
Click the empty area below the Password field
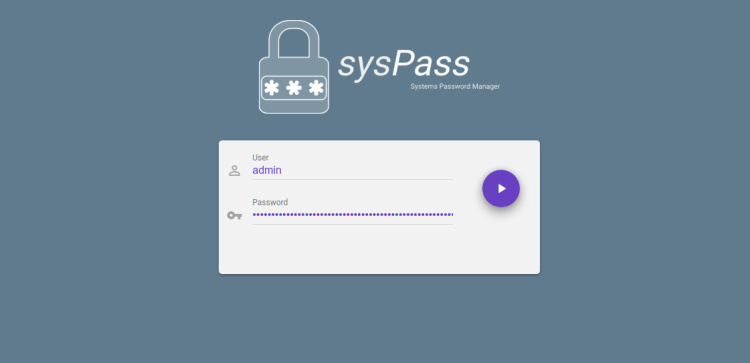tap(353, 249)
